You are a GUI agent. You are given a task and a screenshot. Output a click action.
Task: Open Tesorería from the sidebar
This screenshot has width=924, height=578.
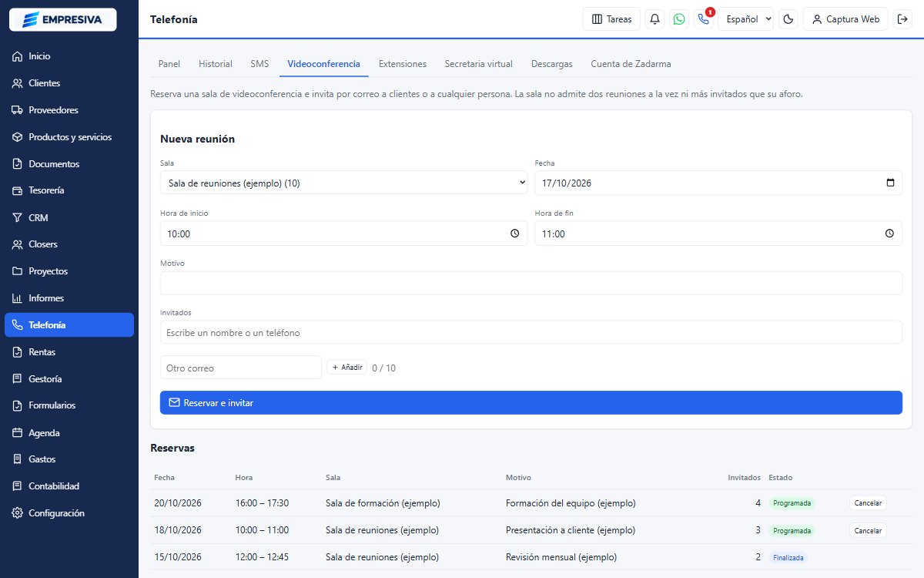(69, 190)
